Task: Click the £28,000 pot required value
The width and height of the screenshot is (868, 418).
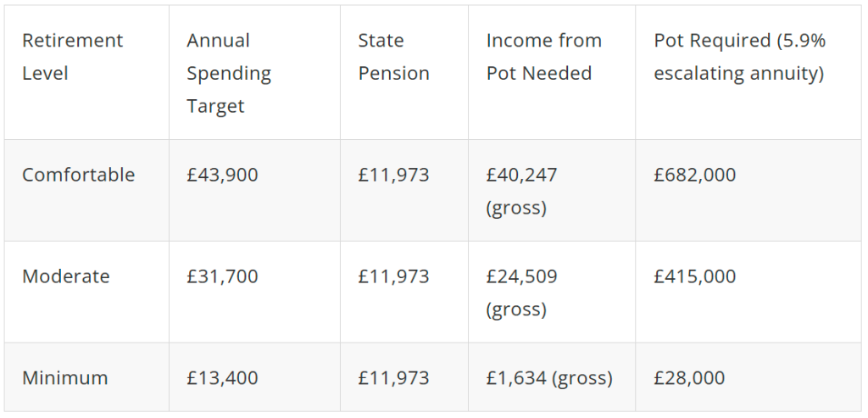Action: click(x=689, y=378)
